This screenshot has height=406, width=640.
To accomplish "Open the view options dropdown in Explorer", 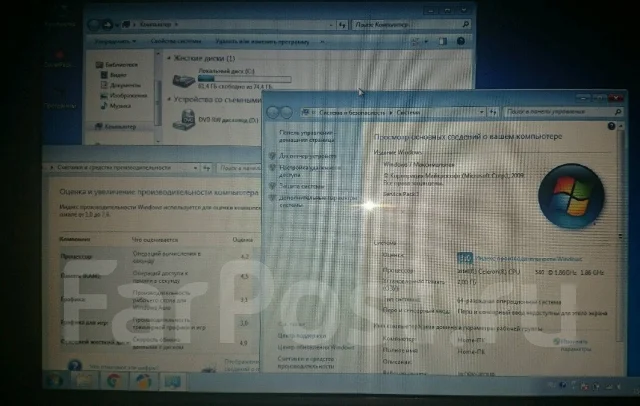I will [x=426, y=41].
